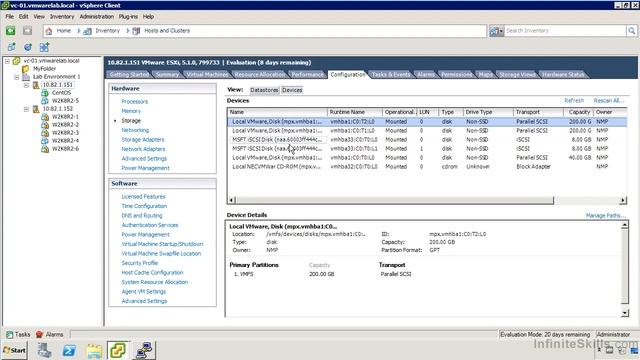Click the Refresh link
This screenshot has height=360, width=640.
[x=574, y=100]
